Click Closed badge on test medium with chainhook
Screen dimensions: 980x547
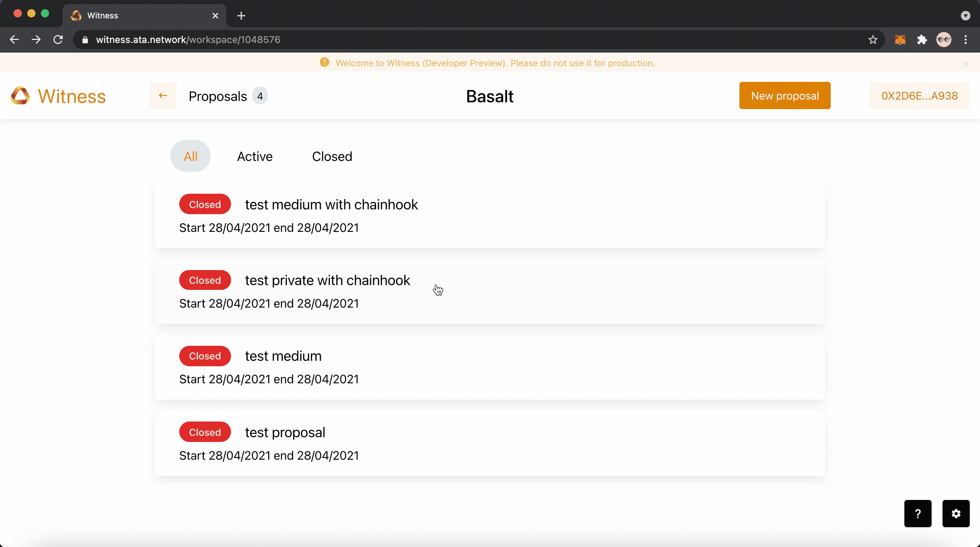tap(205, 204)
